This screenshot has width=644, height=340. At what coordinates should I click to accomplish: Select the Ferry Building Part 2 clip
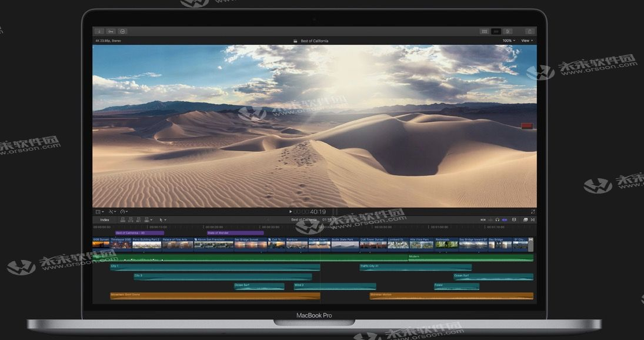pyautogui.click(x=147, y=244)
